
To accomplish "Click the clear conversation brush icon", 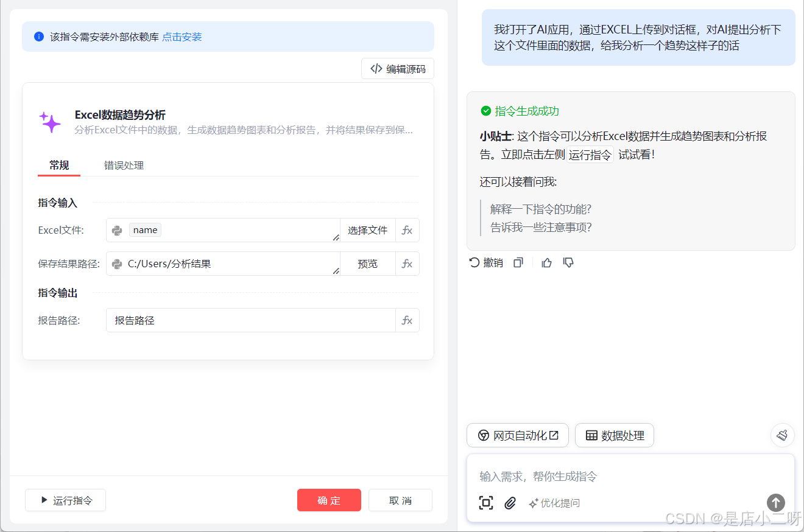I will [x=783, y=435].
